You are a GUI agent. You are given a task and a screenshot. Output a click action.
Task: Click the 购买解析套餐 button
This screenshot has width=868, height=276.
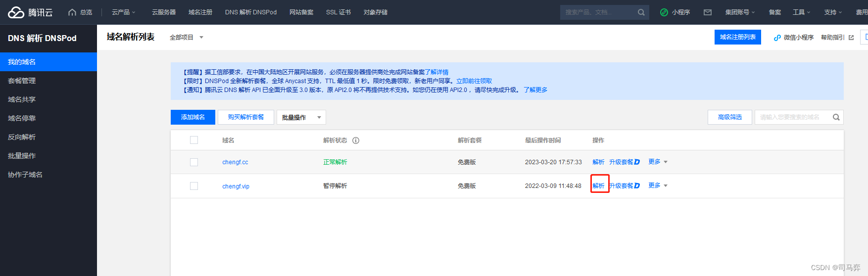(x=246, y=117)
